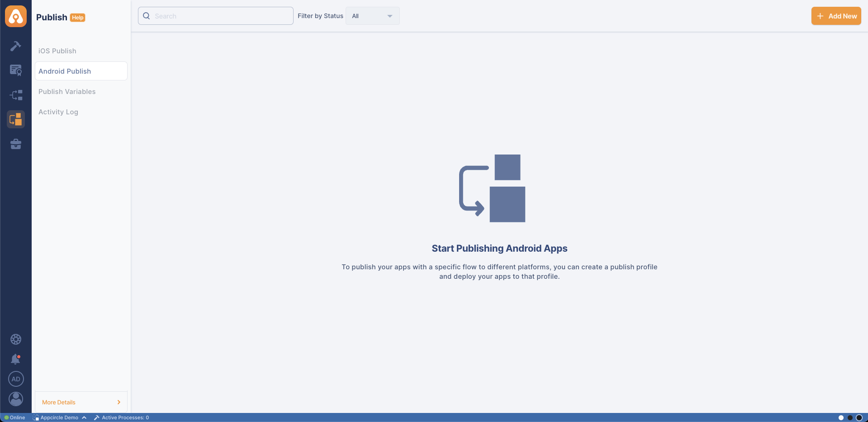Open the wheel-shaped settings icon in sidebar
The height and width of the screenshot is (422, 868).
(x=16, y=339)
